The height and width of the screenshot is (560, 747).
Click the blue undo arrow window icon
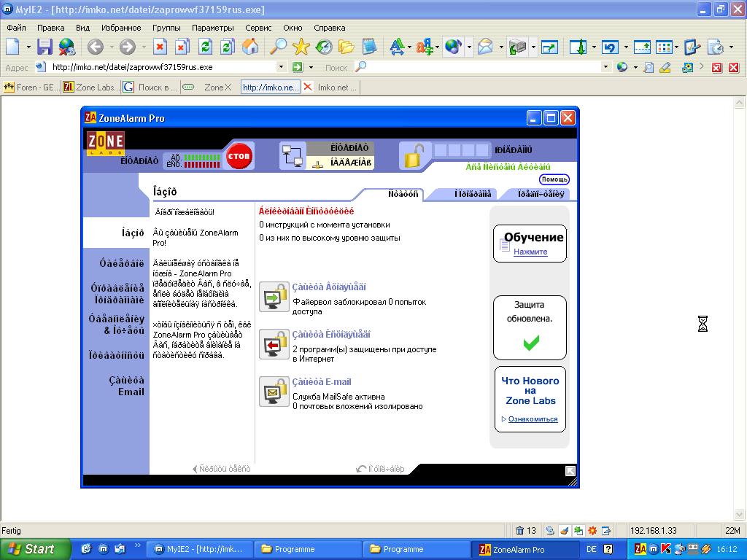611,47
